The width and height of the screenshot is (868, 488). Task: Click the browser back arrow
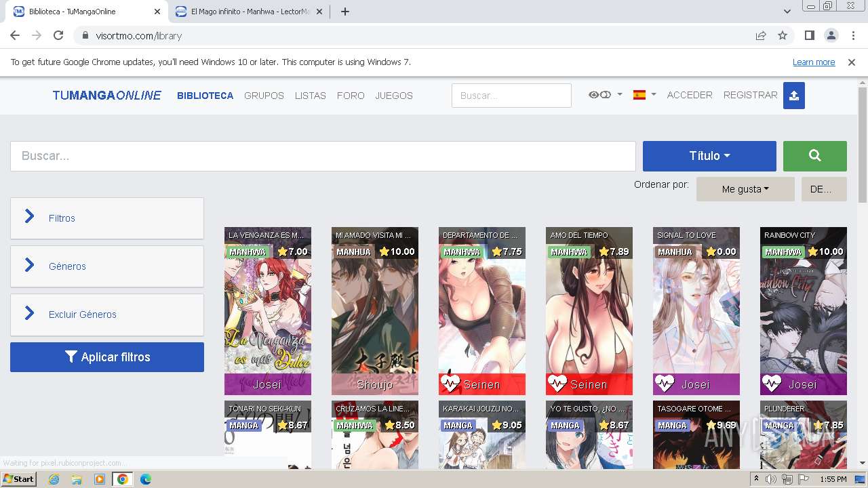[x=15, y=36]
